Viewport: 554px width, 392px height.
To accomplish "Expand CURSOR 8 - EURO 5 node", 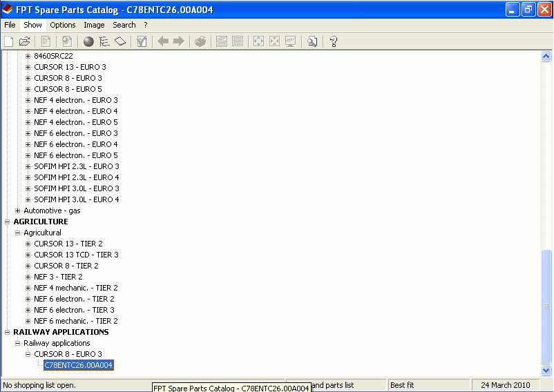I will point(28,89).
